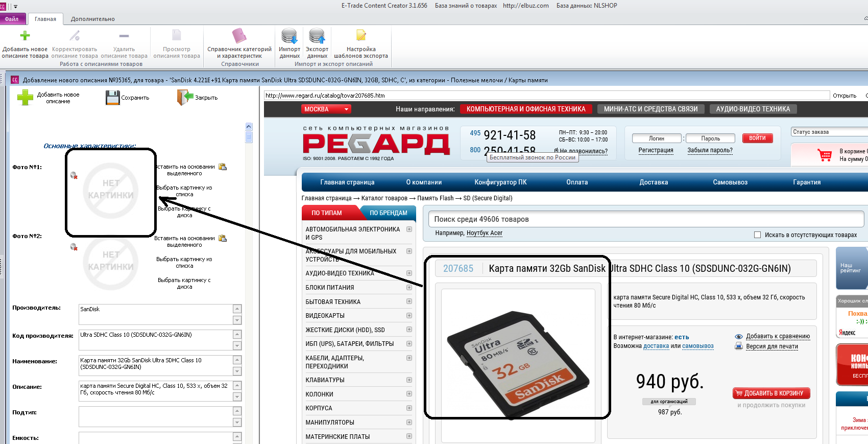Click the Regard store logo
This screenshot has height=444, width=868.
pos(376,144)
